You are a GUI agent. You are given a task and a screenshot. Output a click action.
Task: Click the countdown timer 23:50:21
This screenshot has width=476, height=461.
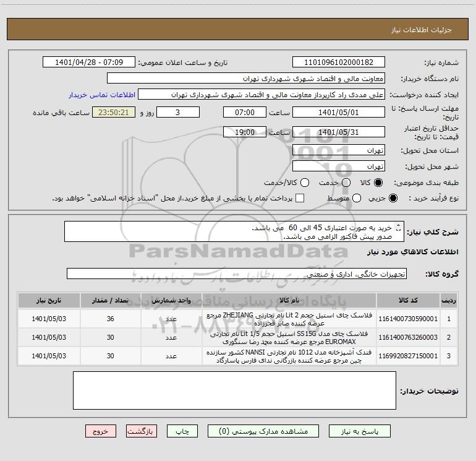click(x=114, y=112)
